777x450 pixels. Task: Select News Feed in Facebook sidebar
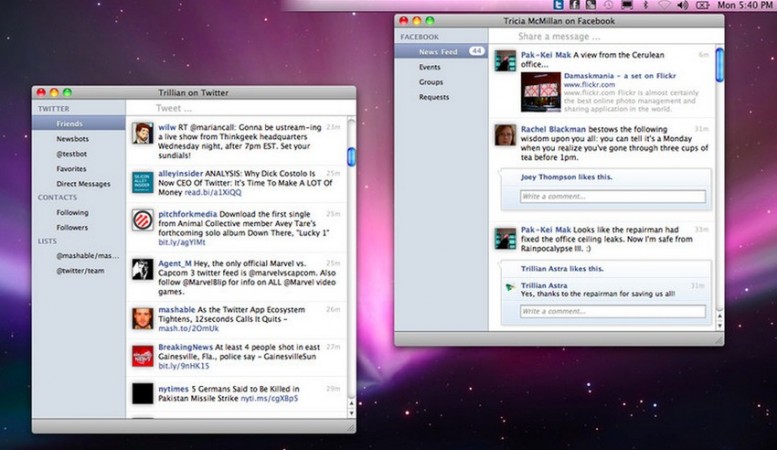(x=441, y=52)
